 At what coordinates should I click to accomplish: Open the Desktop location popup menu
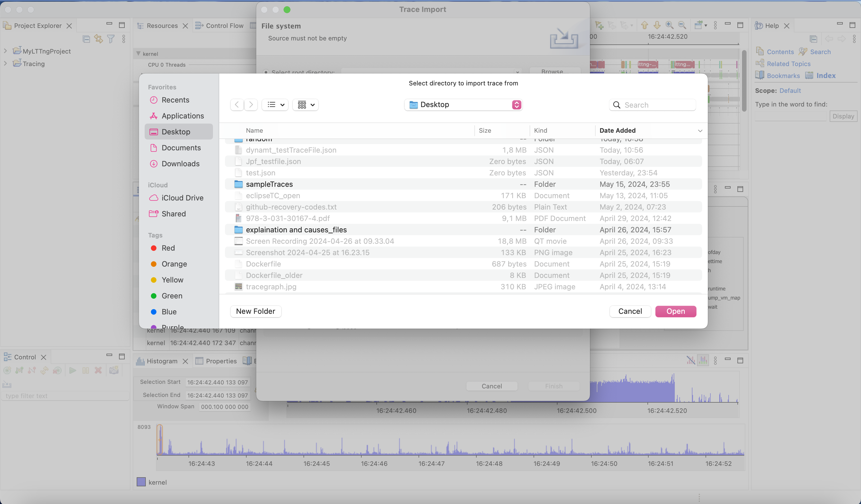[463, 105]
